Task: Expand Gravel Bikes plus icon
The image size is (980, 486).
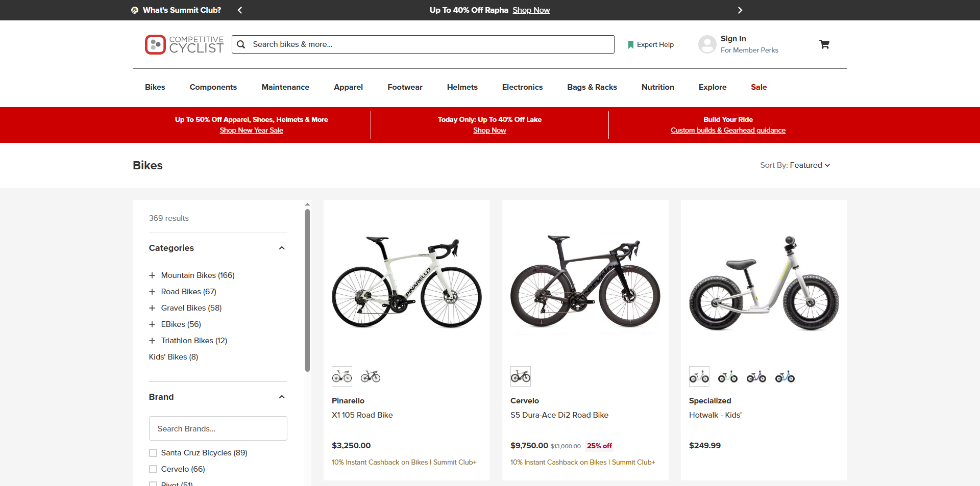Action: click(x=152, y=308)
